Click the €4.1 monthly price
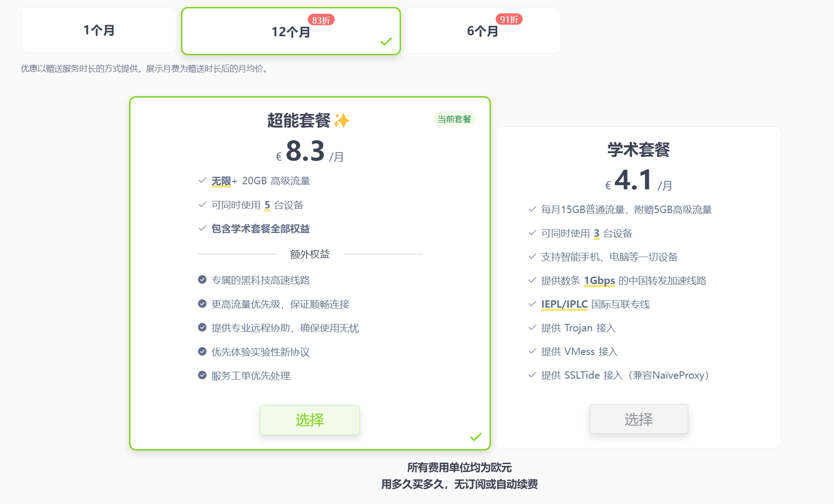 (x=634, y=180)
